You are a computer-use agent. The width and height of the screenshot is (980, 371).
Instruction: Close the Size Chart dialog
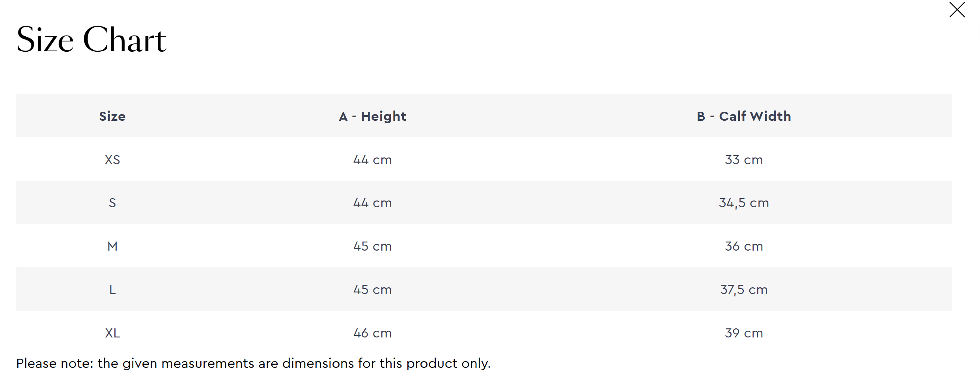click(957, 10)
